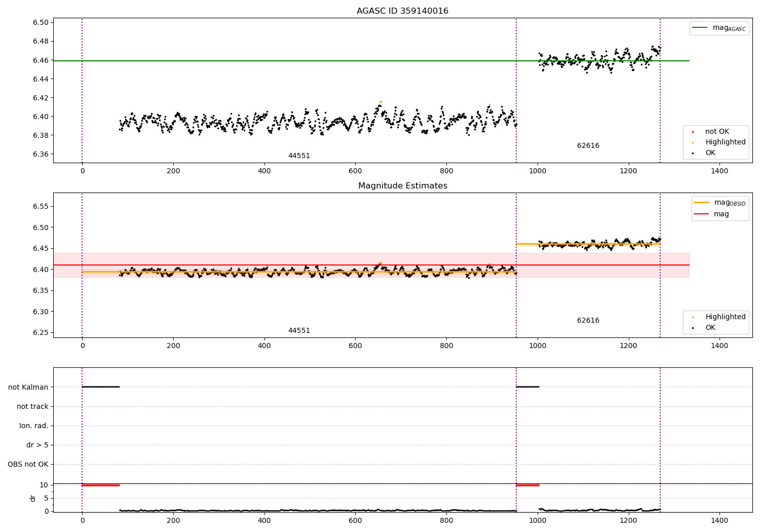Click the 'not Kalman' axis label

pos(28,388)
